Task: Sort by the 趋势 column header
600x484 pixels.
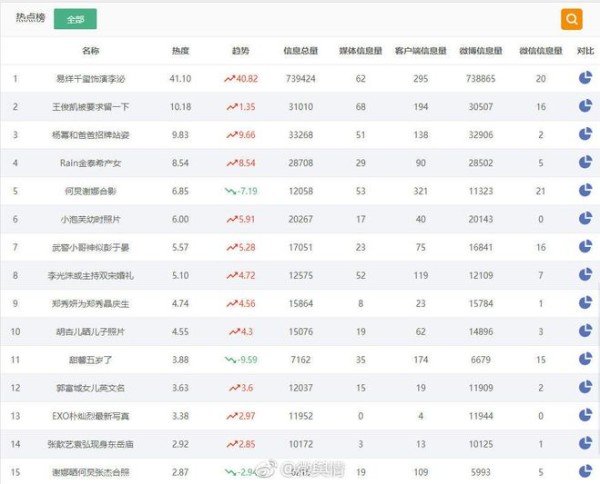Action: [241, 50]
